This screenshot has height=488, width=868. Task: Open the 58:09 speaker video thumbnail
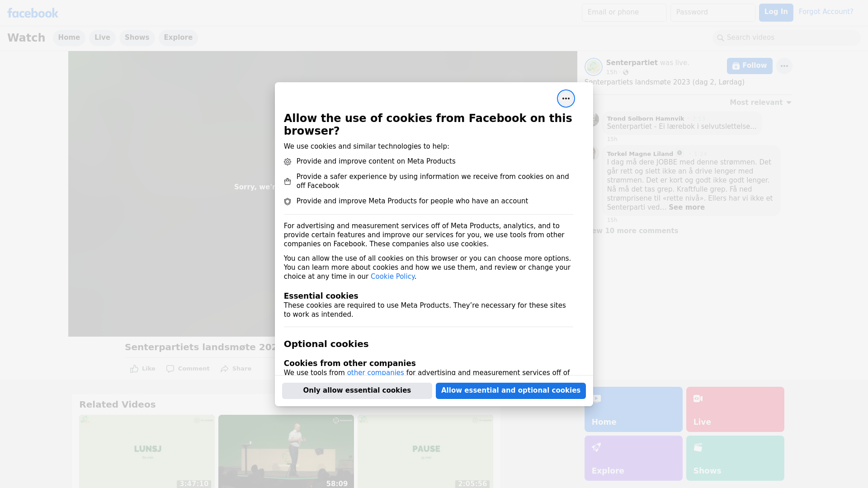point(286,451)
